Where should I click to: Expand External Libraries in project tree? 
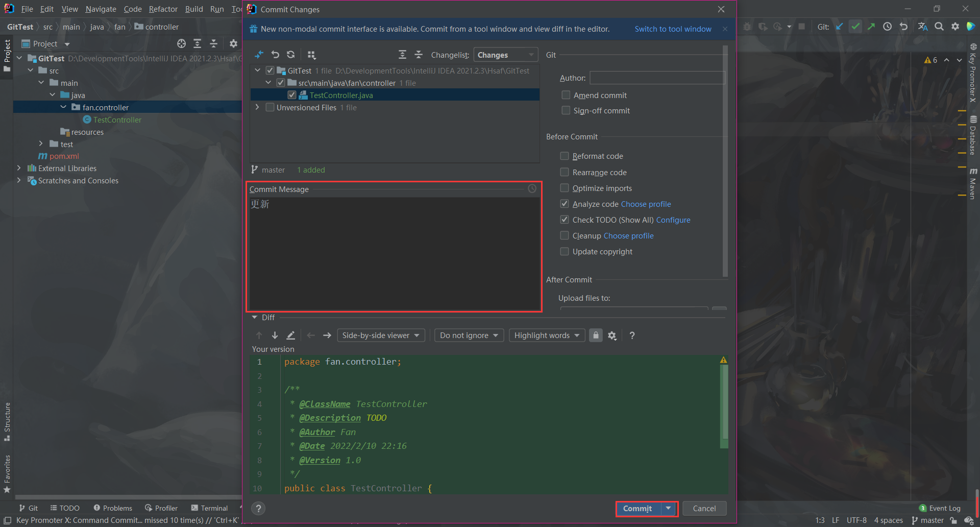coord(19,168)
